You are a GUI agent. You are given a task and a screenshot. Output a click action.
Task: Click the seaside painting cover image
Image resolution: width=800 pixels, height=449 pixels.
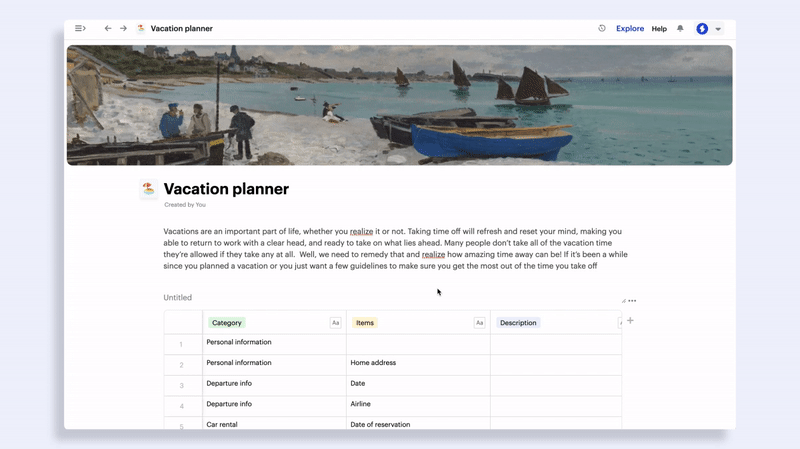(x=399, y=105)
